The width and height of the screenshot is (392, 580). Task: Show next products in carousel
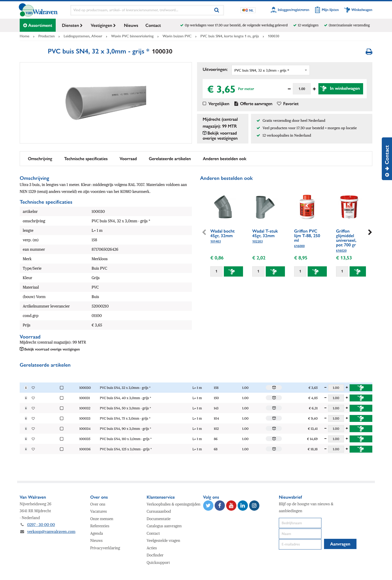(x=370, y=232)
